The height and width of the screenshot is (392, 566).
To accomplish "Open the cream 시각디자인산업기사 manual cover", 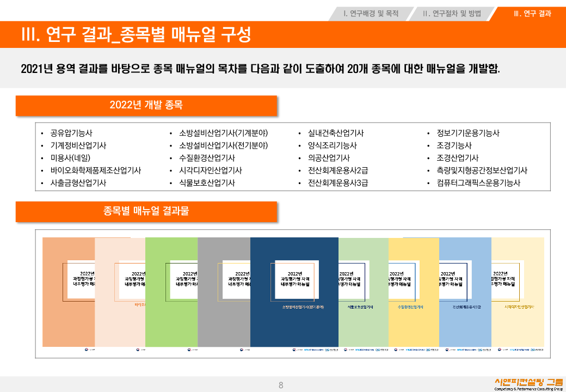I will 518,292.
